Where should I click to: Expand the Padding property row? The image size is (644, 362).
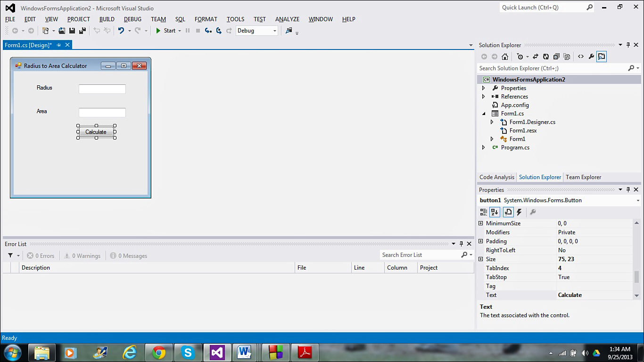click(481, 241)
